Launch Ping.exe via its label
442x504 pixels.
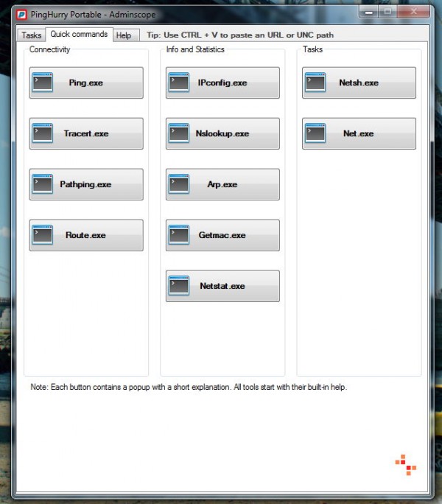86,83
